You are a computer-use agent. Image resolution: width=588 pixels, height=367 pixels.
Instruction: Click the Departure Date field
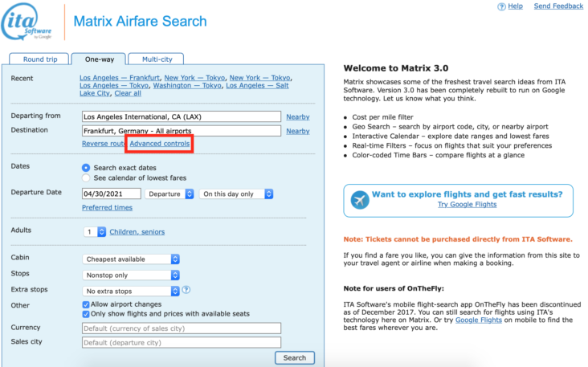click(x=112, y=194)
